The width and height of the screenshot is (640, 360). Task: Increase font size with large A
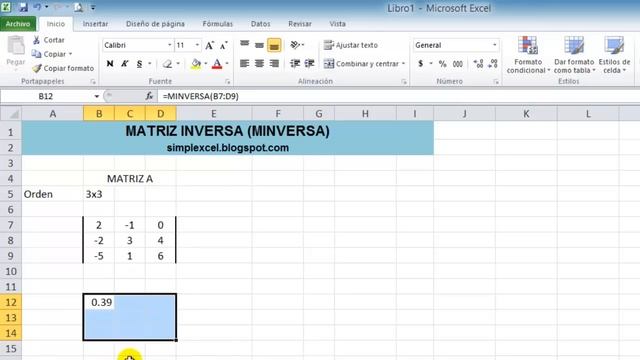209,45
